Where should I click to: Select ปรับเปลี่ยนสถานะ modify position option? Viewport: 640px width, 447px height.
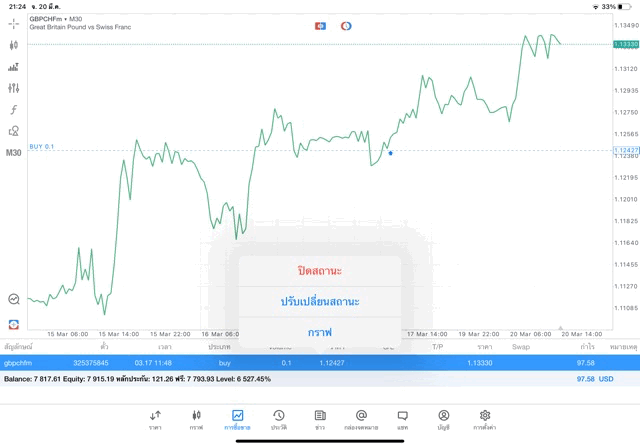(320, 302)
